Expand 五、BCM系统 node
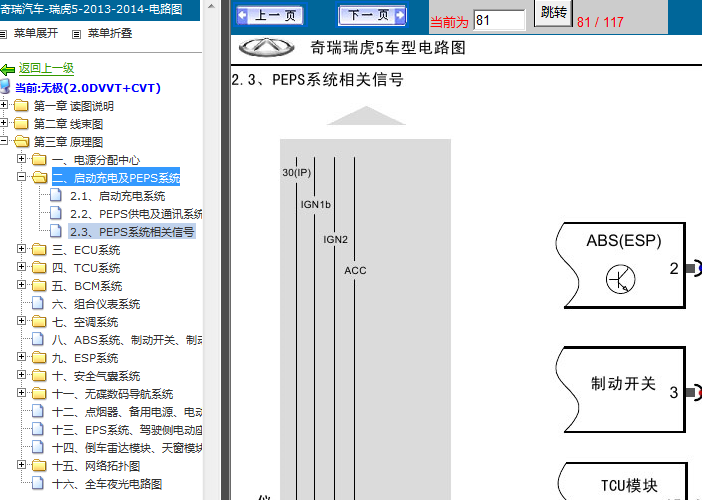Screen dimensions: 702x500 pos(21,284)
